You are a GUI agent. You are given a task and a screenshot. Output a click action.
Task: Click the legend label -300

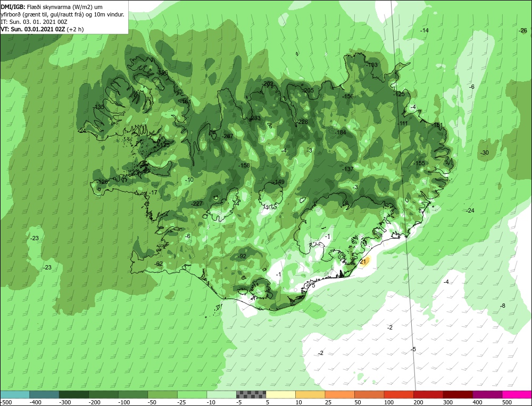(x=65, y=402)
